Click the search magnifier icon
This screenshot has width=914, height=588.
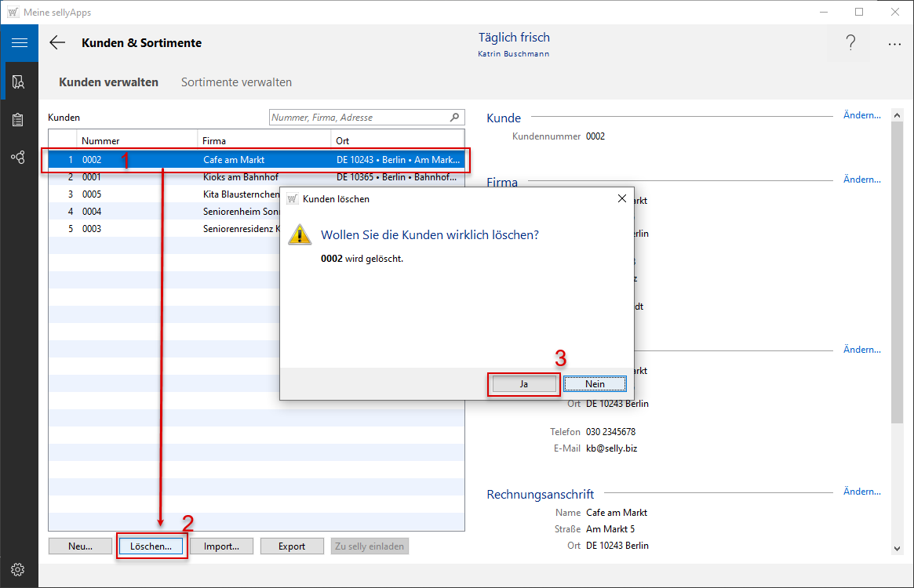(454, 118)
